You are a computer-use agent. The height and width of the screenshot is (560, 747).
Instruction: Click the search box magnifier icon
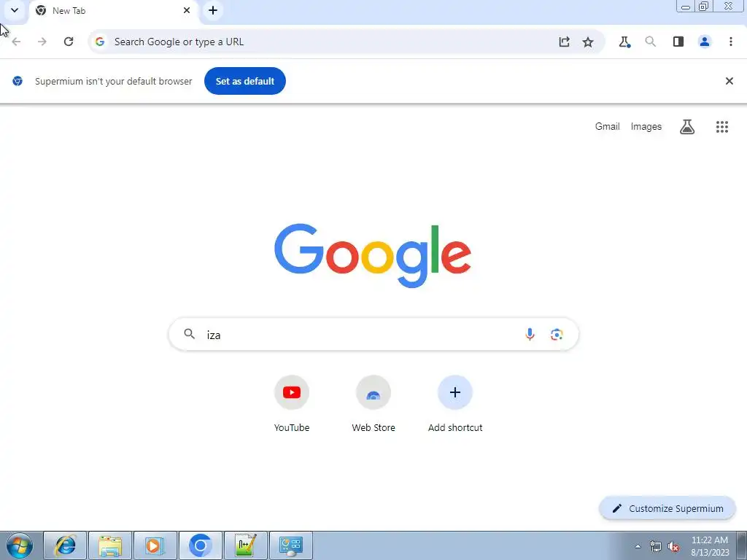(189, 334)
